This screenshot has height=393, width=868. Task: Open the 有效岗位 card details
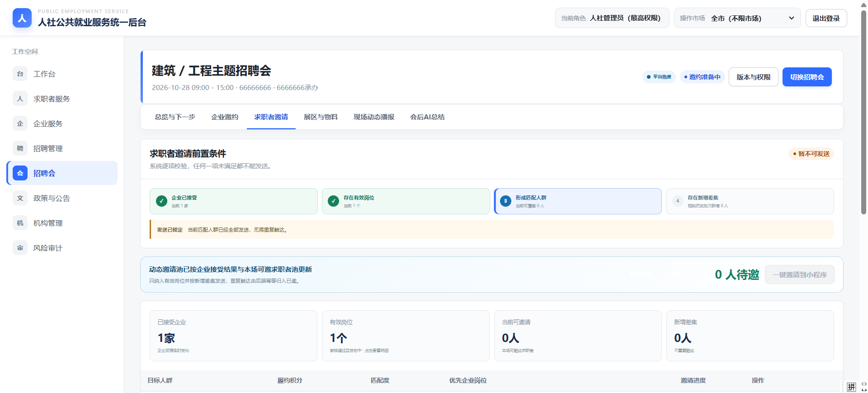tap(406, 336)
